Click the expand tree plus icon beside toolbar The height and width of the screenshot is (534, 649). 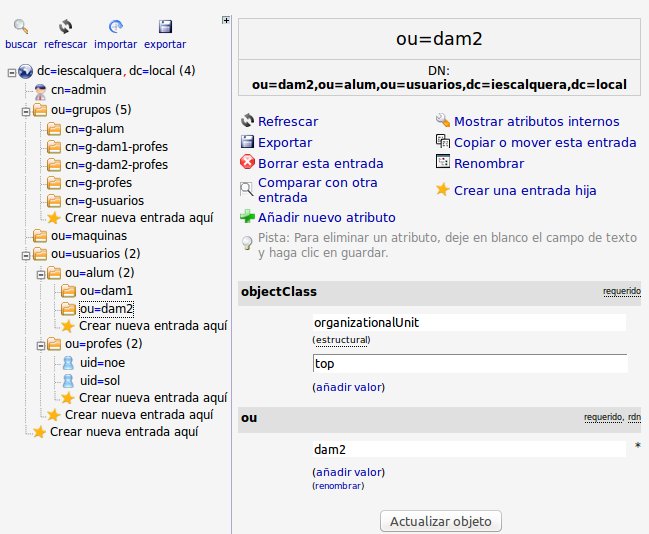[226, 20]
